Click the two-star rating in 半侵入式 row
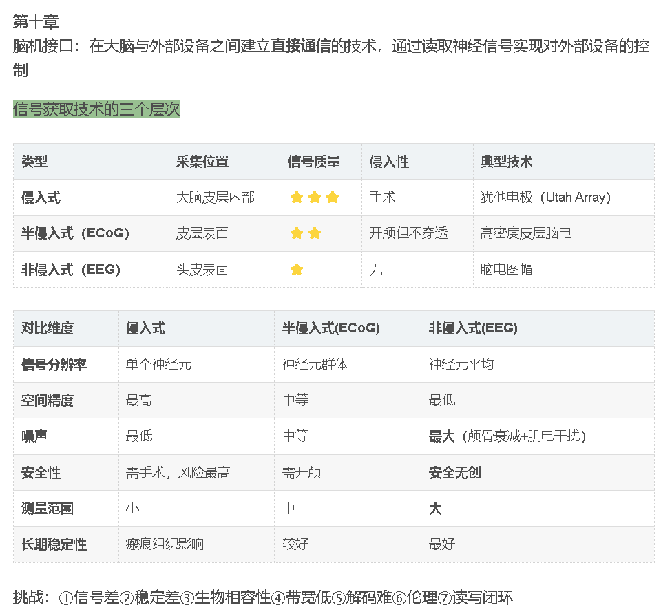 pos(306,233)
